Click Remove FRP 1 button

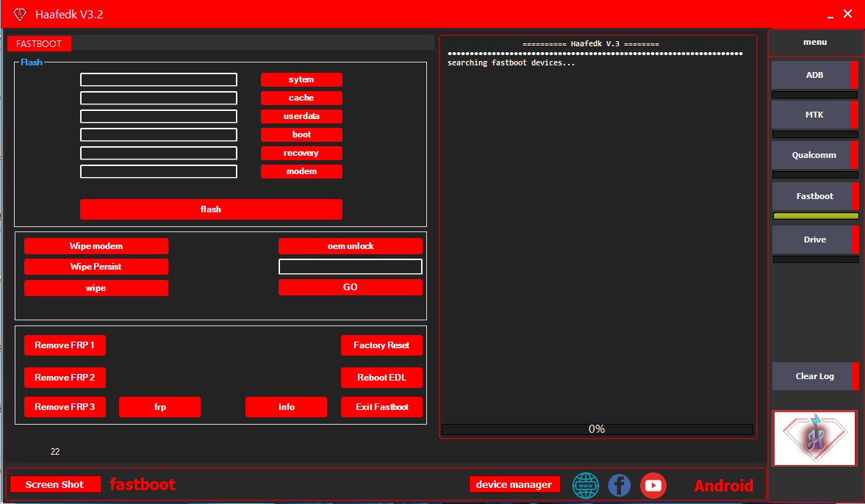pyautogui.click(x=65, y=345)
